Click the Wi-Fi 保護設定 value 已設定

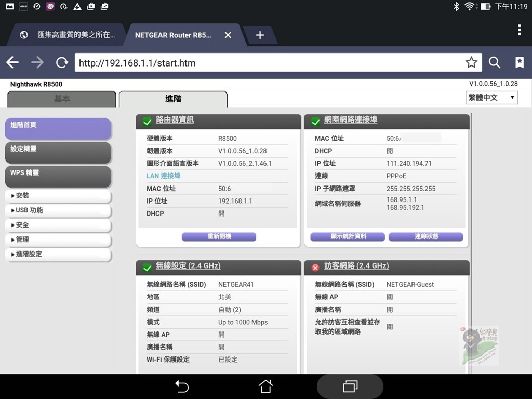pyautogui.click(x=228, y=360)
